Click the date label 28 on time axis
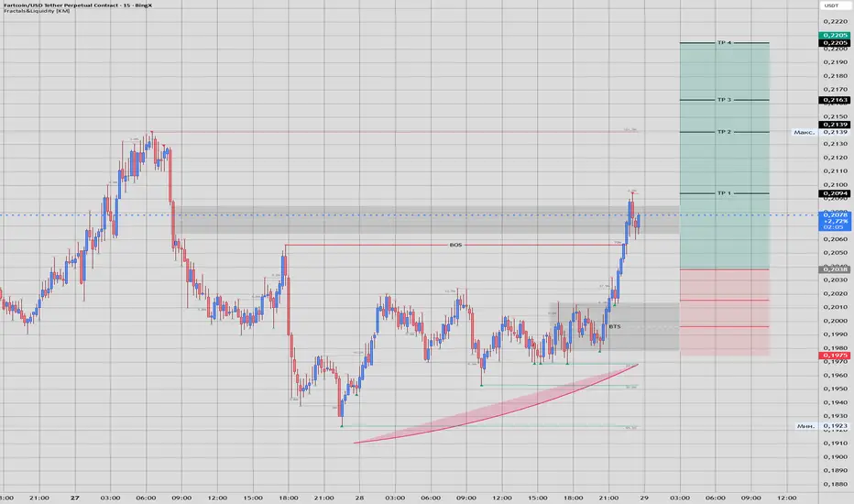The image size is (854, 504). (359, 498)
